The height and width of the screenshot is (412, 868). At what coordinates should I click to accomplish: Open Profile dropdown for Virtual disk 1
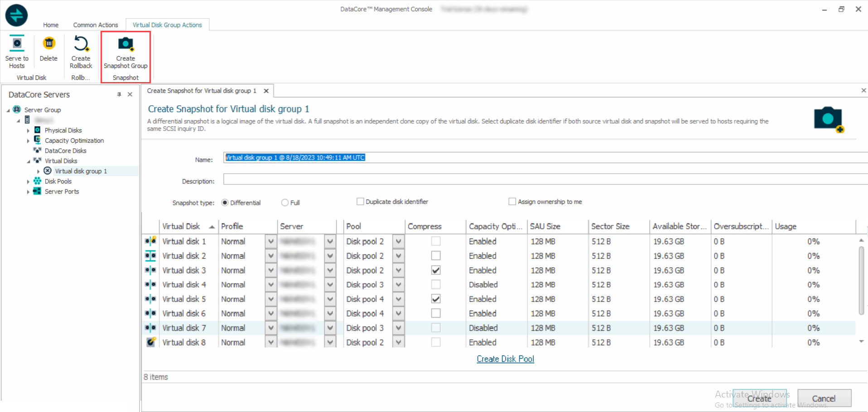[271, 241]
